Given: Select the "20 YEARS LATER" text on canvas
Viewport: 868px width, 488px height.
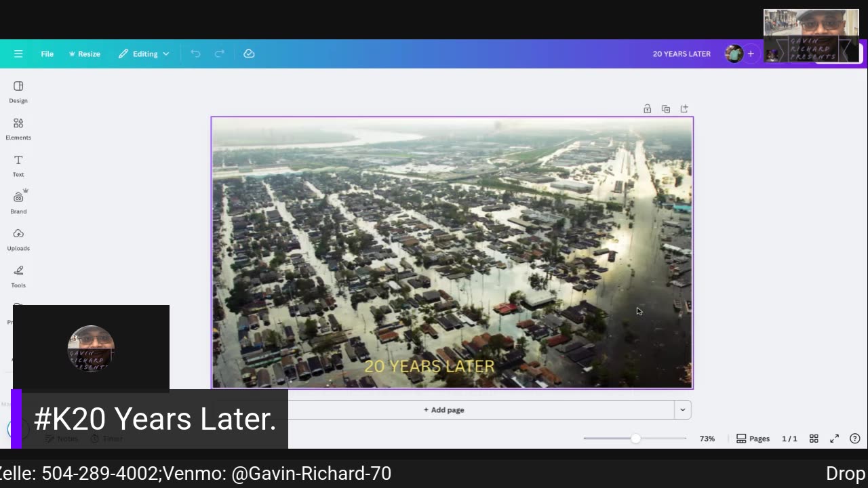Looking at the screenshot, I should tap(430, 366).
